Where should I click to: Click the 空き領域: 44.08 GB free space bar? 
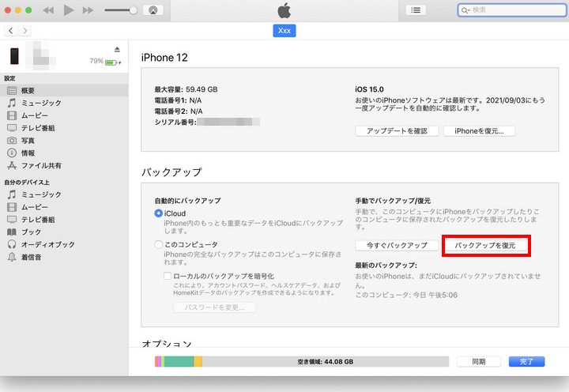pyautogui.click(x=326, y=361)
